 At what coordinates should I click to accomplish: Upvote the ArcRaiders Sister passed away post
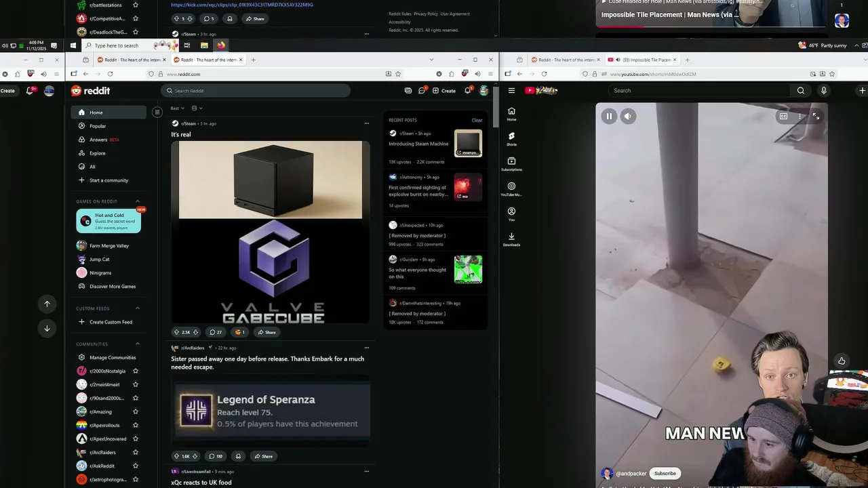tap(176, 456)
